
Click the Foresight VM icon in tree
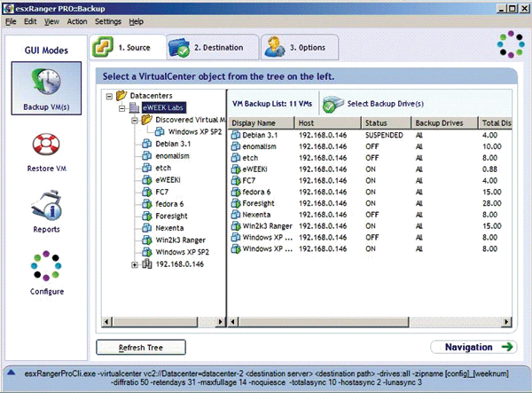[147, 216]
